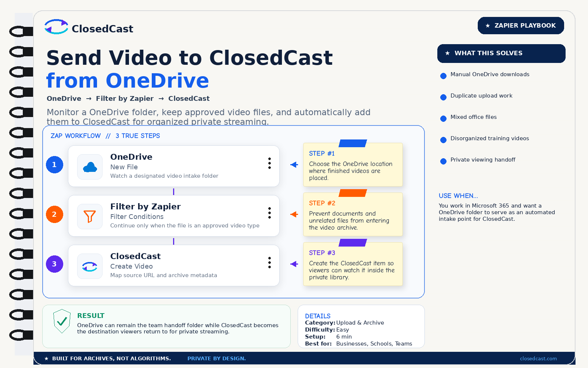The width and height of the screenshot is (588, 368).
Task: Click the 'DETAILS' heading
Action: coord(318,316)
